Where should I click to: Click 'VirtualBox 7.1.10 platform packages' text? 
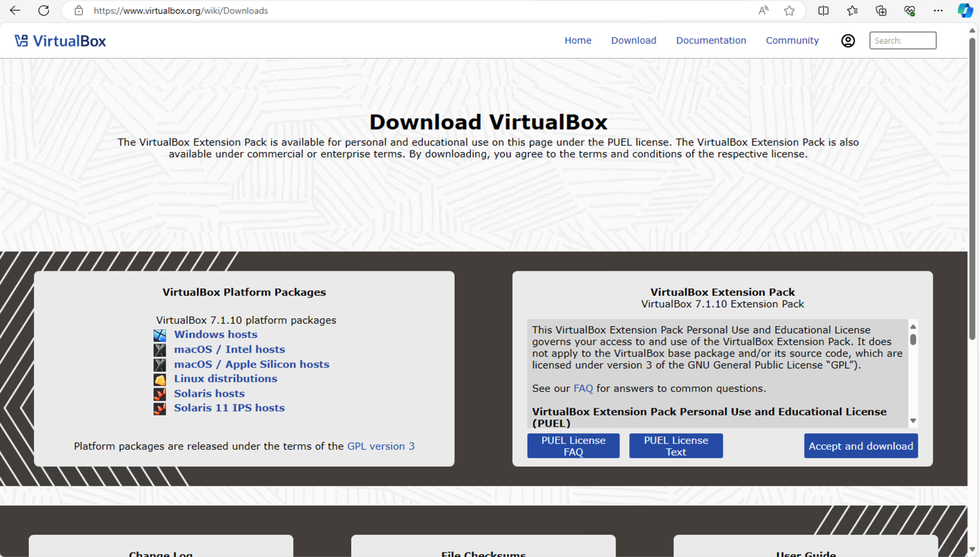pos(246,320)
